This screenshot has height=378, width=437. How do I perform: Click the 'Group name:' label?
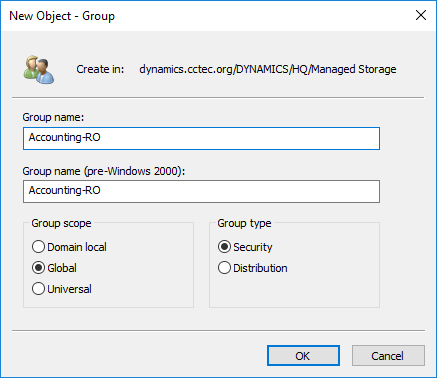pyautogui.click(x=53, y=117)
